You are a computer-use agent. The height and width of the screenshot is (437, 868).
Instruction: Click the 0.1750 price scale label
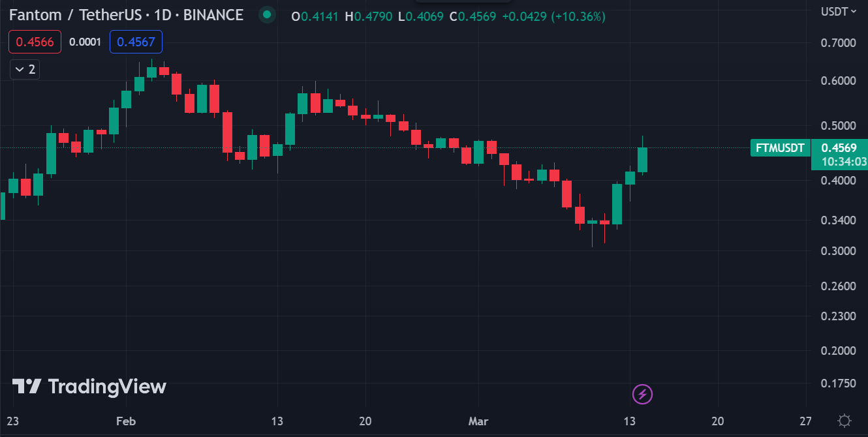coord(837,383)
